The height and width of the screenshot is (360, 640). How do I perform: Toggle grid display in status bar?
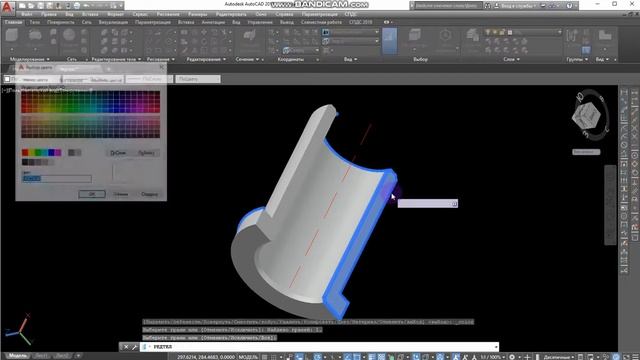(x=265, y=357)
